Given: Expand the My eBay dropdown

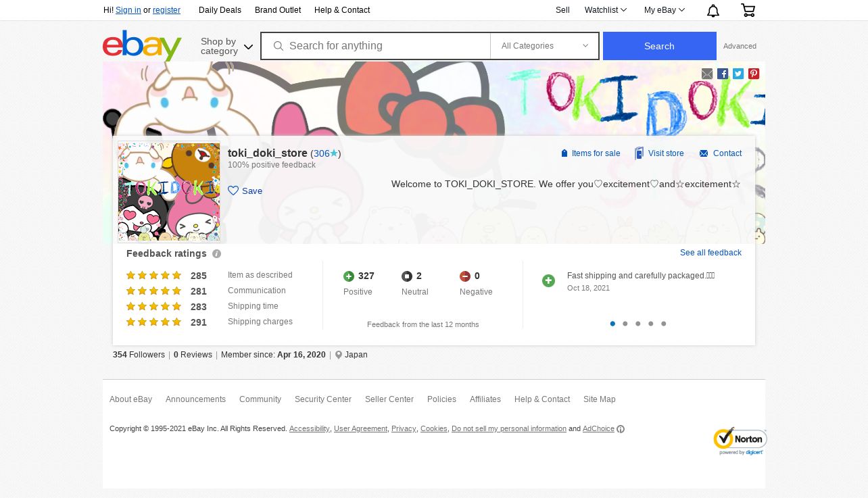Looking at the screenshot, I should pyautogui.click(x=665, y=10).
